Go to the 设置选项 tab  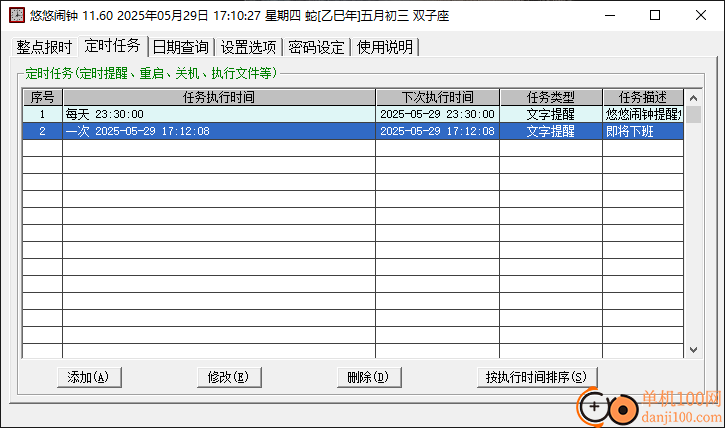[248, 47]
